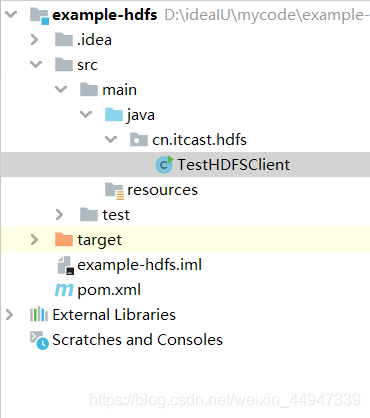Click the orange target folder icon
This screenshot has width=370, height=418.
(64, 239)
